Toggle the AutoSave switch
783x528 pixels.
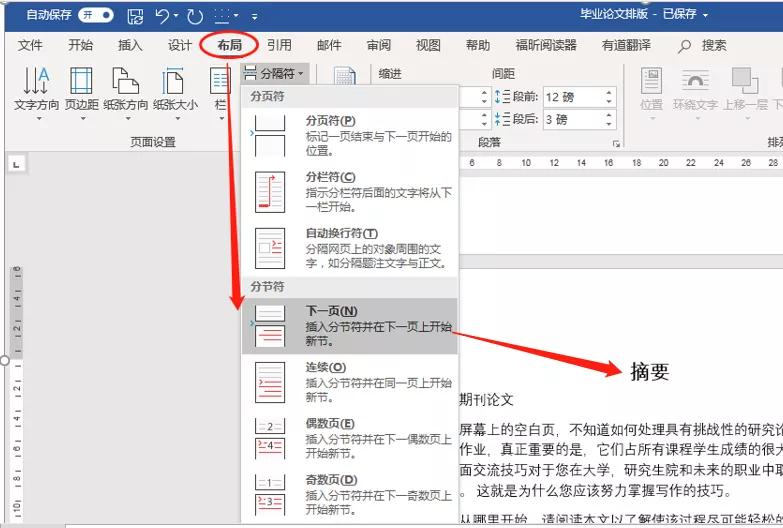pyautogui.click(x=95, y=15)
